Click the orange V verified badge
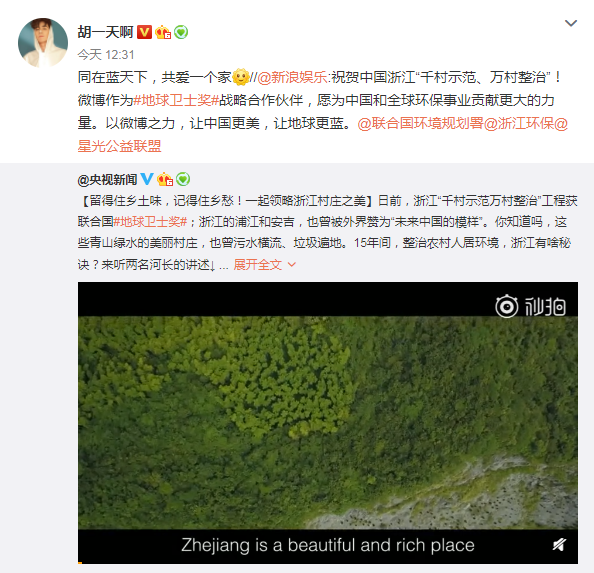The image size is (594, 573). point(144,32)
